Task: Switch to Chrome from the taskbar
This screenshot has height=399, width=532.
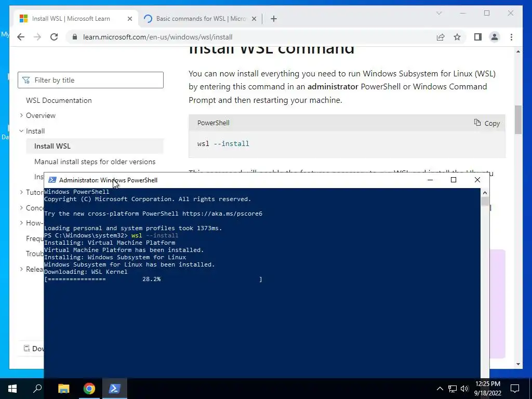Action: click(x=89, y=389)
